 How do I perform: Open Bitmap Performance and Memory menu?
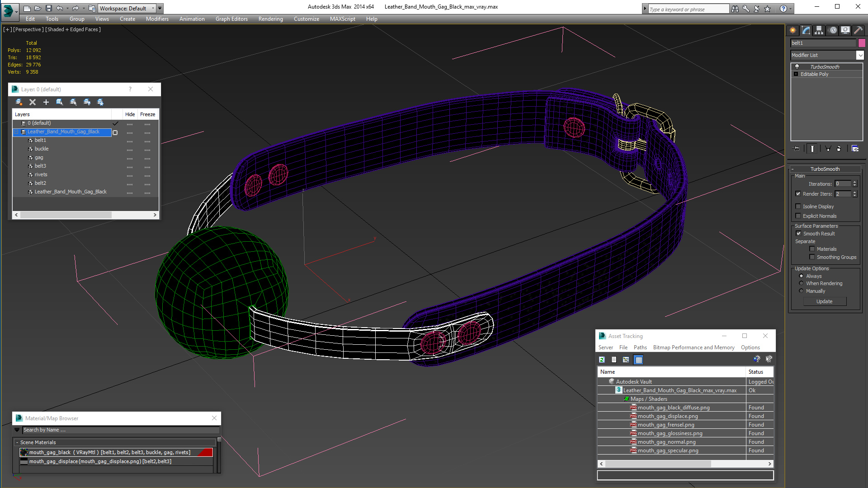pos(693,347)
